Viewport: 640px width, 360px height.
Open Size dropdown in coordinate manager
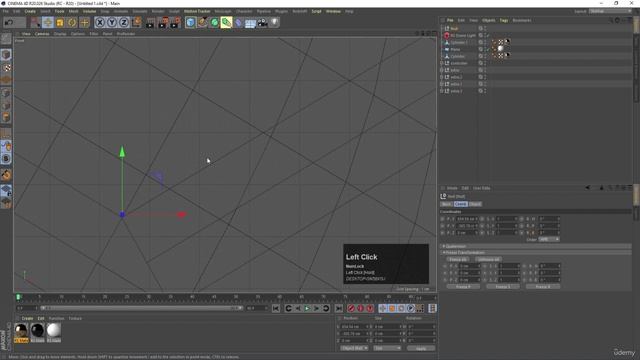387,348
